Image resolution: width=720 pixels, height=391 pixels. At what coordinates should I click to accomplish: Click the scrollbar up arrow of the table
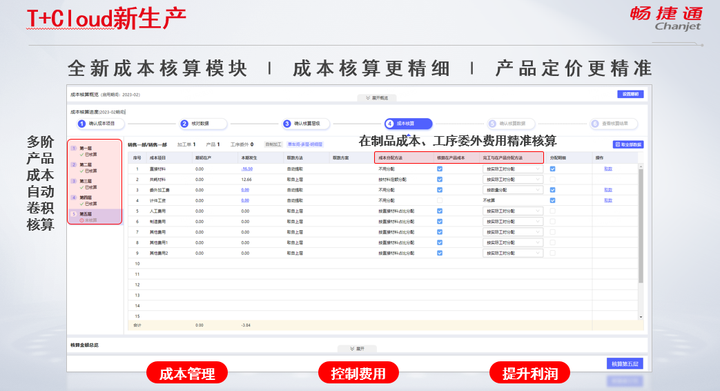click(641, 166)
